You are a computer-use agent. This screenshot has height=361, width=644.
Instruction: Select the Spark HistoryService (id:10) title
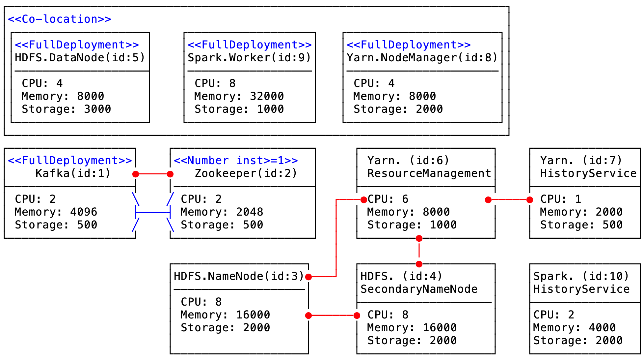(581, 283)
